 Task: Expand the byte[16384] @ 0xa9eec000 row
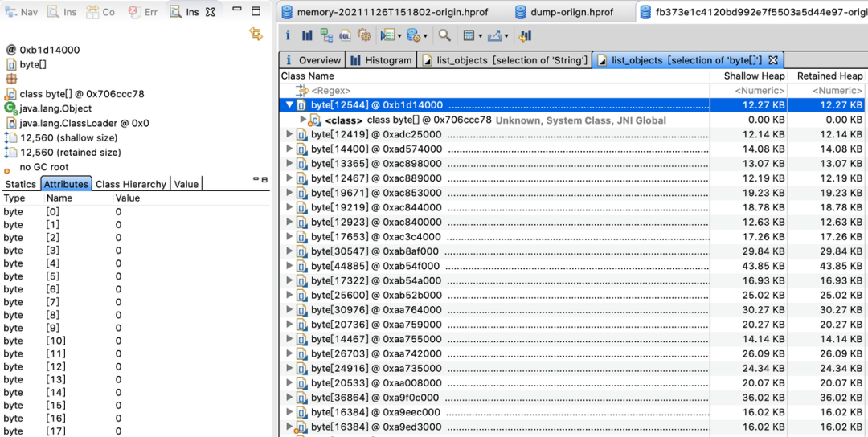(x=289, y=411)
